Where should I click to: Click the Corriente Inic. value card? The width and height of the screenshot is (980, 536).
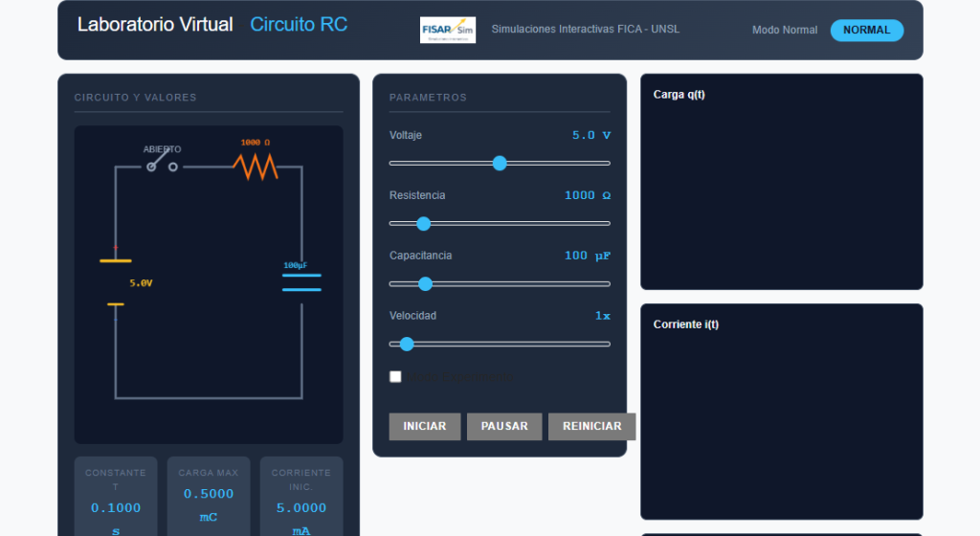point(301,498)
